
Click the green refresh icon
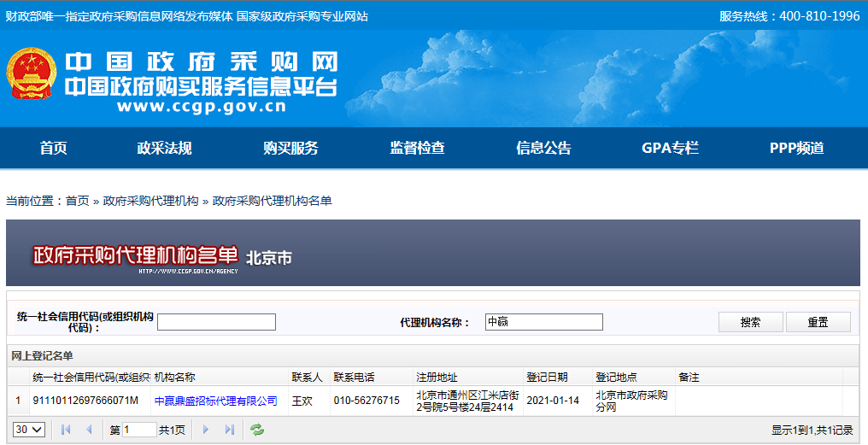(x=257, y=430)
